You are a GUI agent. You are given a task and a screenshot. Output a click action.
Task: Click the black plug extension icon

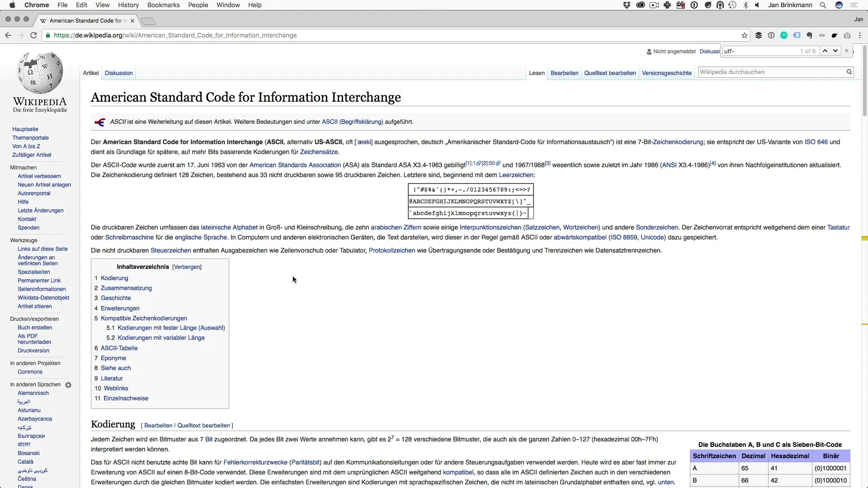835,35
